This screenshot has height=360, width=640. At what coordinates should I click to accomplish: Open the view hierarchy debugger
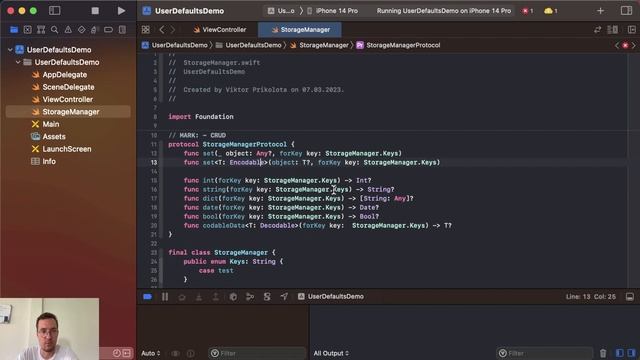pyautogui.click(x=233, y=297)
